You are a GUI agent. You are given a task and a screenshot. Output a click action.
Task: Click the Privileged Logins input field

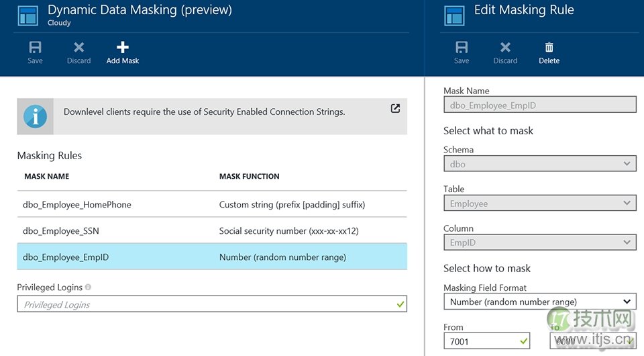tap(212, 304)
